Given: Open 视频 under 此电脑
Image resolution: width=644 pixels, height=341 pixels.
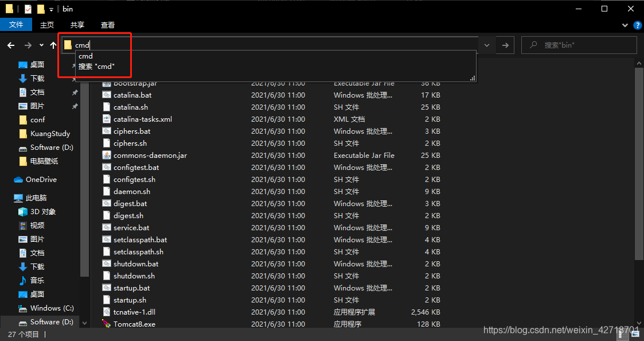Looking at the screenshot, I should click(x=31, y=226).
